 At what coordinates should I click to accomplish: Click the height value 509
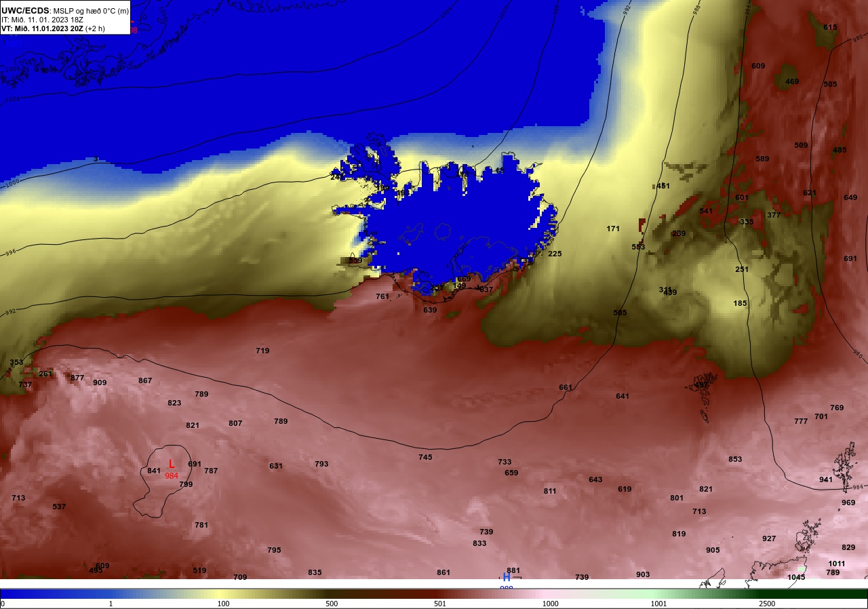(x=802, y=145)
